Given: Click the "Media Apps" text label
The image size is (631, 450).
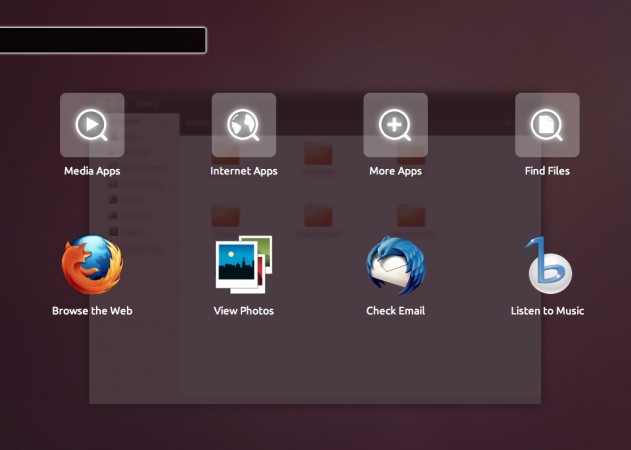Looking at the screenshot, I should pos(92,171).
